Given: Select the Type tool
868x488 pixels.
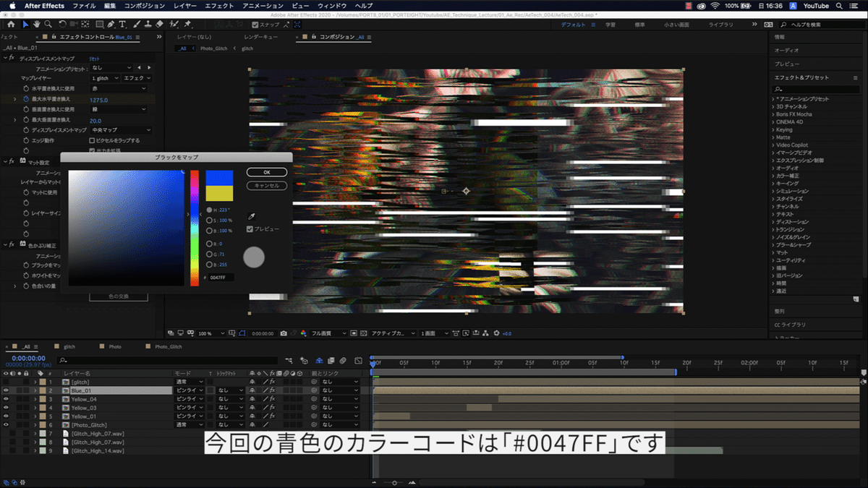Looking at the screenshot, I should point(122,24).
